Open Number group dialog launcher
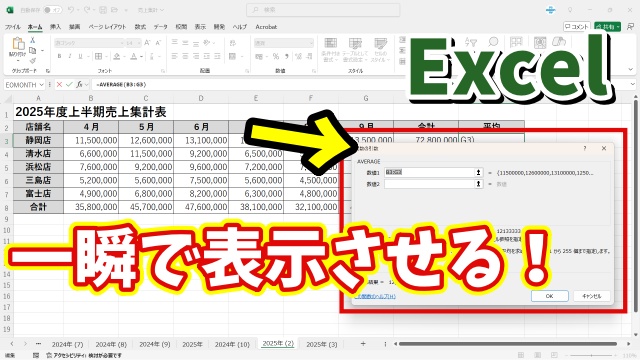The width and height of the screenshot is (640, 360). click(314, 71)
